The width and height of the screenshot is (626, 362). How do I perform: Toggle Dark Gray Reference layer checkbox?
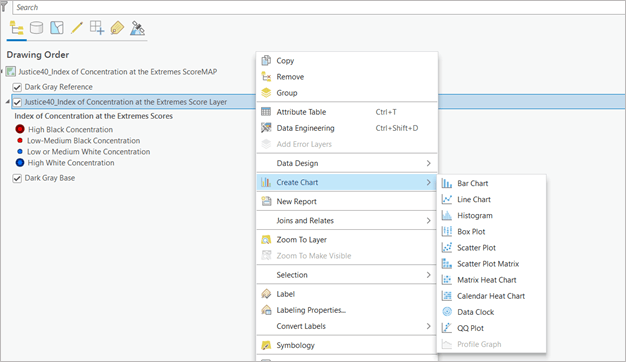tap(17, 87)
